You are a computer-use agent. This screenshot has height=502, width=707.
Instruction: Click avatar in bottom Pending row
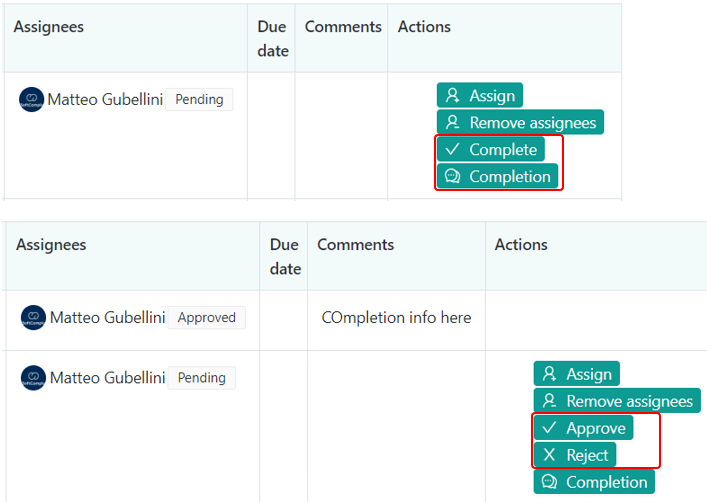33,378
